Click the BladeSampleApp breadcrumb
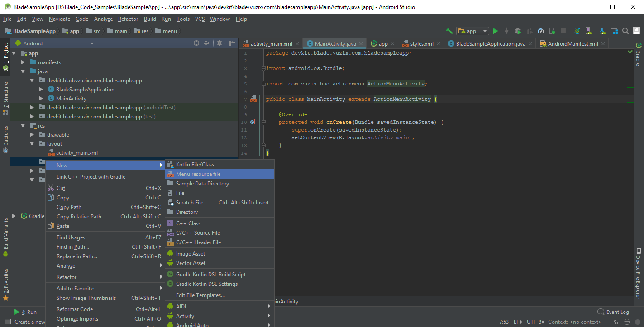The width and height of the screenshot is (644, 327). pyautogui.click(x=31, y=31)
